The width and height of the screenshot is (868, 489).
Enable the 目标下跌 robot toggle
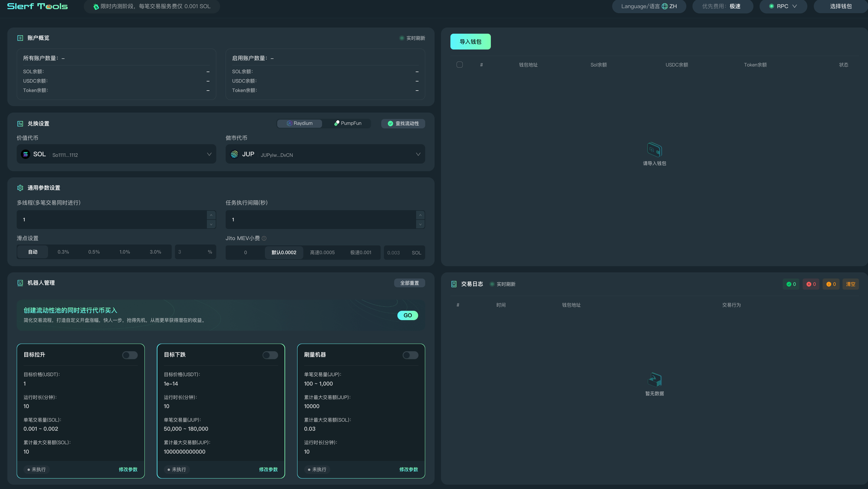click(270, 355)
